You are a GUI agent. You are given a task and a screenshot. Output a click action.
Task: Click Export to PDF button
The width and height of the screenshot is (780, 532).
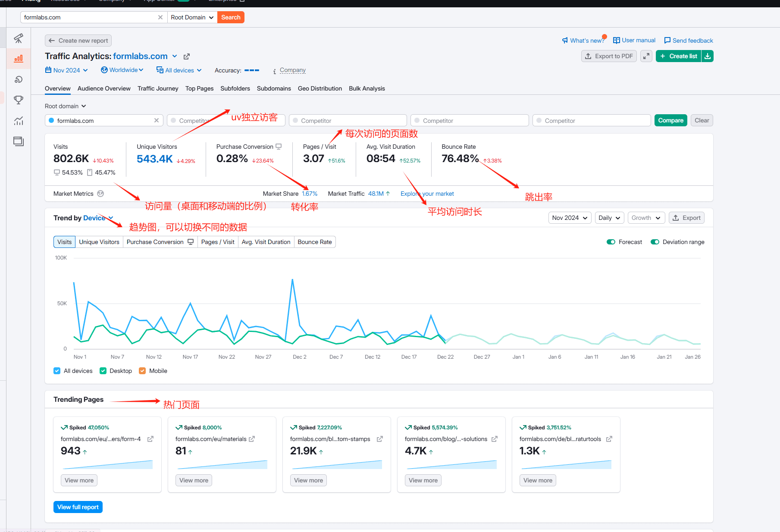[x=609, y=56]
